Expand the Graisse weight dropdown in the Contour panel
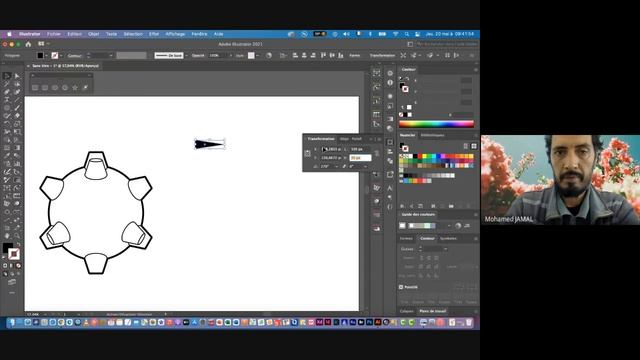 click(x=445, y=249)
